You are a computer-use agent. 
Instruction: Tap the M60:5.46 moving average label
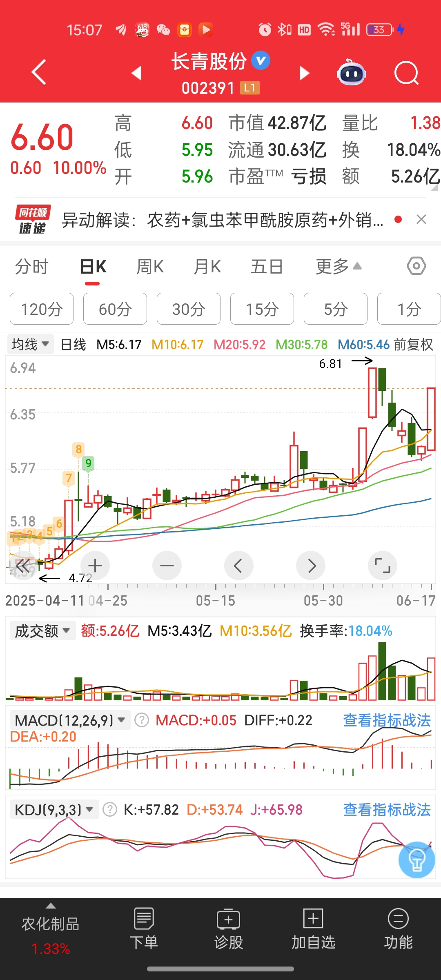point(363,345)
